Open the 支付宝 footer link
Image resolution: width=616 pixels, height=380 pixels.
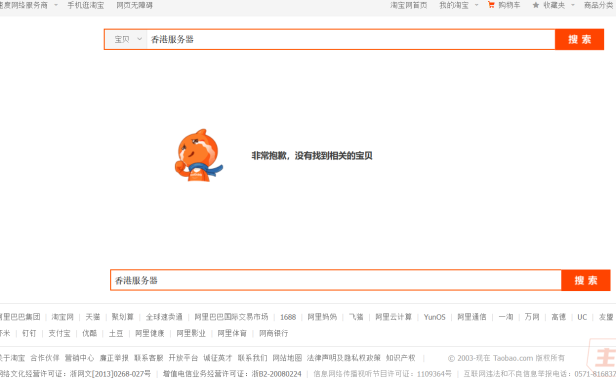coord(59,333)
